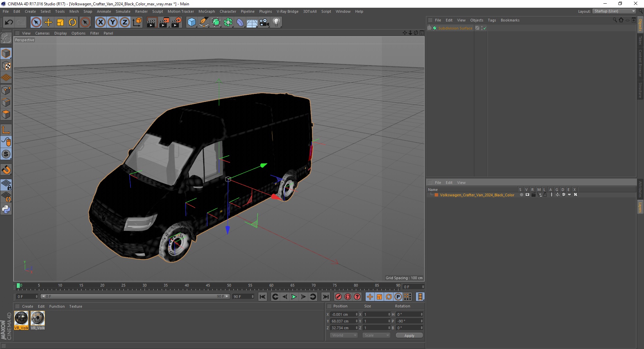Activate the Rotate tool in top toolbar
This screenshot has height=349, width=644.
(x=72, y=22)
